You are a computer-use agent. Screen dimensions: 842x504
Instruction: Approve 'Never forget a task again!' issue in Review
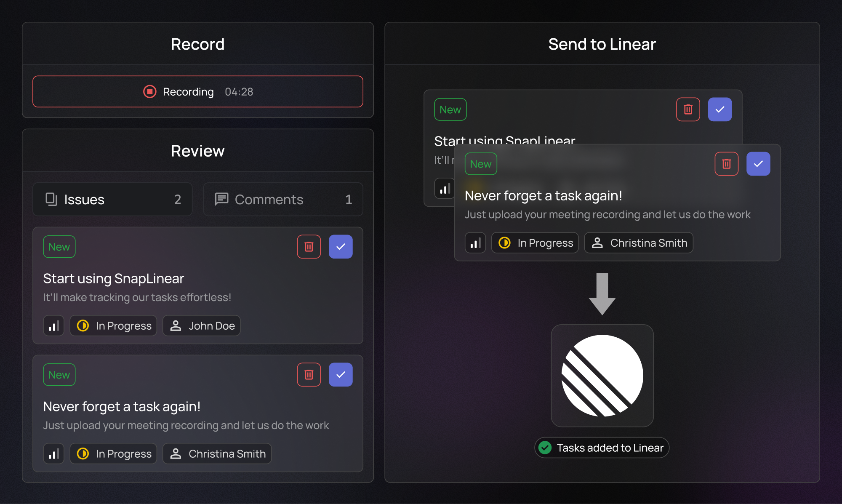[341, 375]
